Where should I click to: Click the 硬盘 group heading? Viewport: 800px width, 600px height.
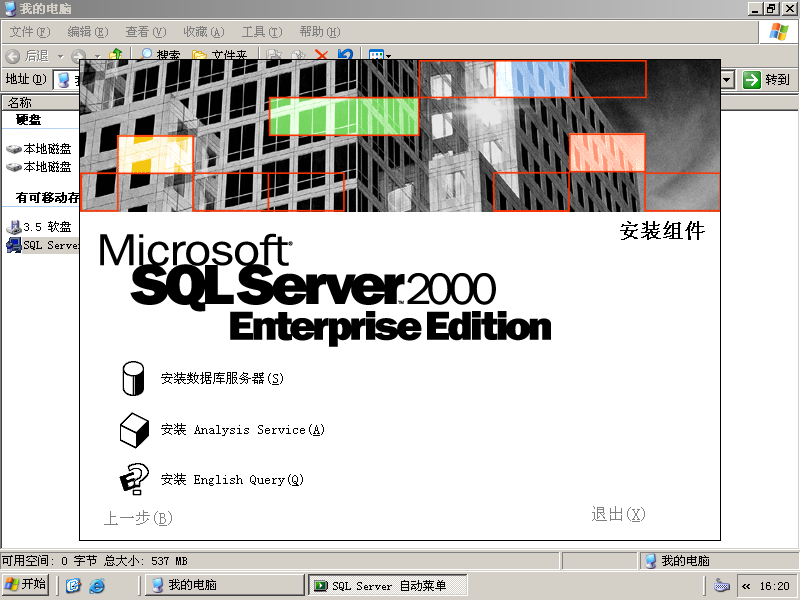(x=28, y=120)
